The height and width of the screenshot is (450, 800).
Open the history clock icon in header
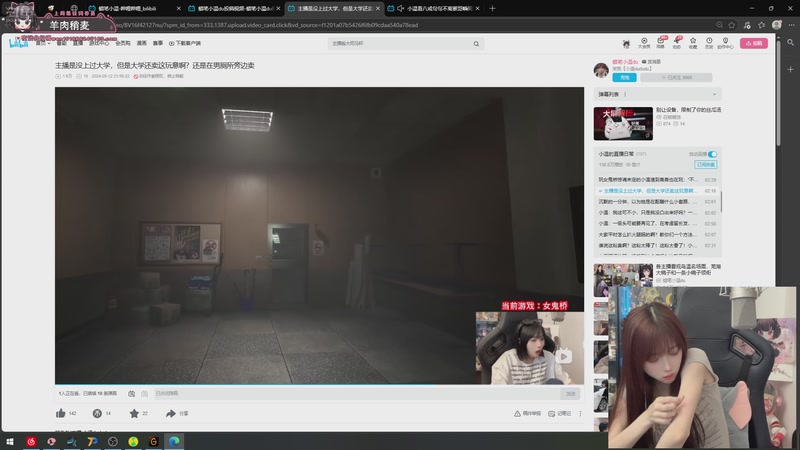(709, 43)
